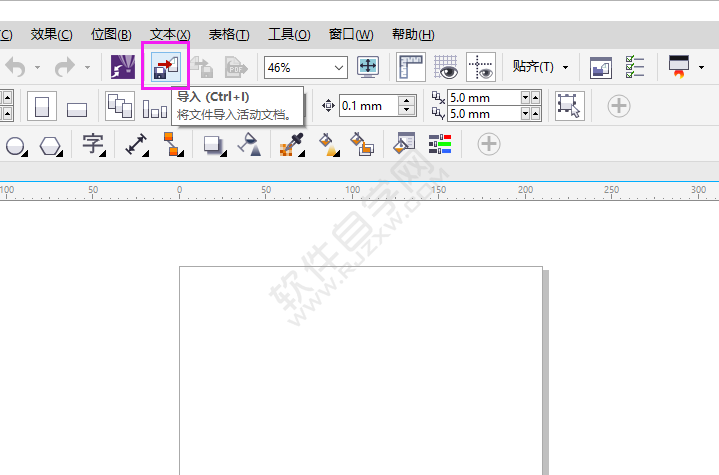719x475 pixels.
Task: Open the purple Corel content search icon
Action: tap(123, 67)
